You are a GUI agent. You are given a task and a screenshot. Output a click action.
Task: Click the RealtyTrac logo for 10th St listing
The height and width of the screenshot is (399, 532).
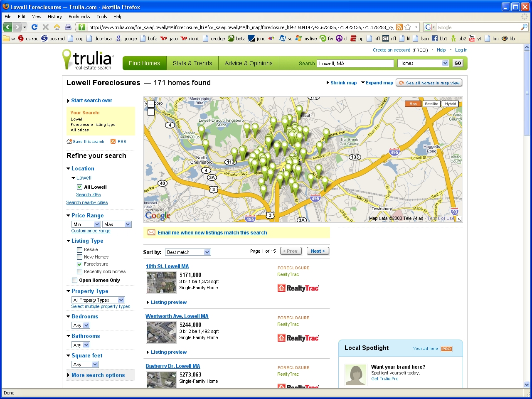pyautogui.click(x=298, y=288)
